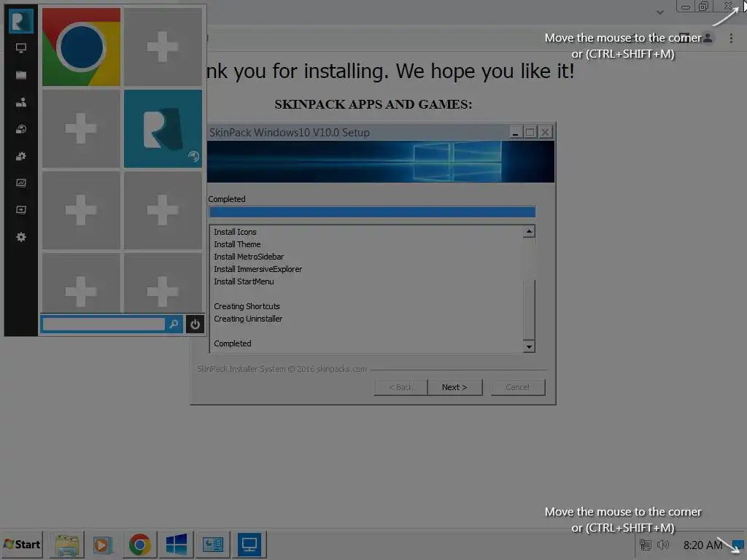
Task: Switch to Chrome on the taskbar
Action: [139, 544]
